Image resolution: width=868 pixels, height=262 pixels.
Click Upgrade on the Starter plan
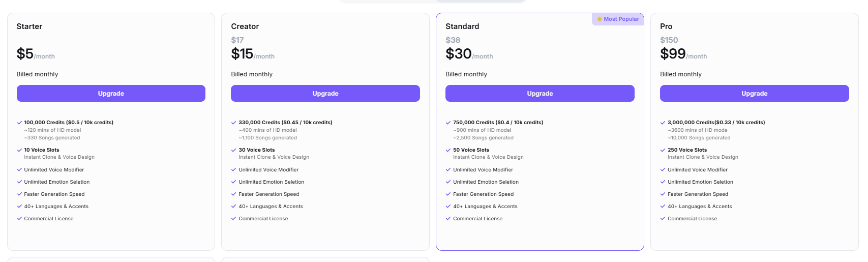[111, 94]
